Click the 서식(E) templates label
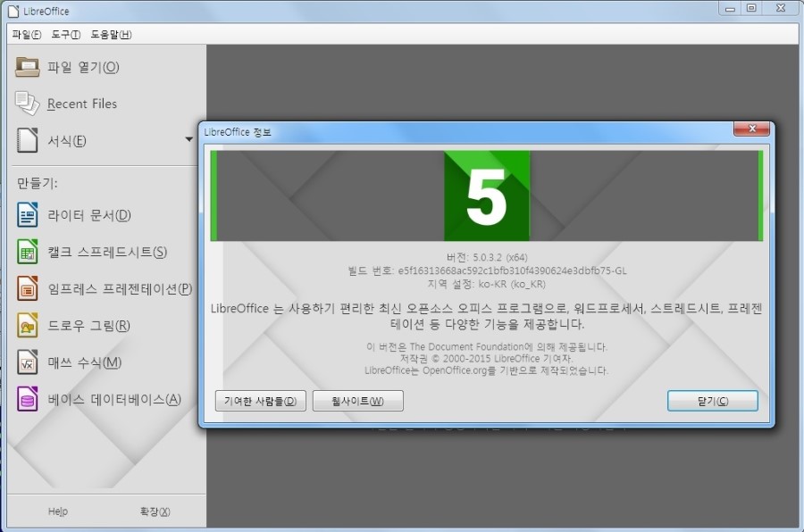Screen dimensions: 804x532 click(67, 140)
